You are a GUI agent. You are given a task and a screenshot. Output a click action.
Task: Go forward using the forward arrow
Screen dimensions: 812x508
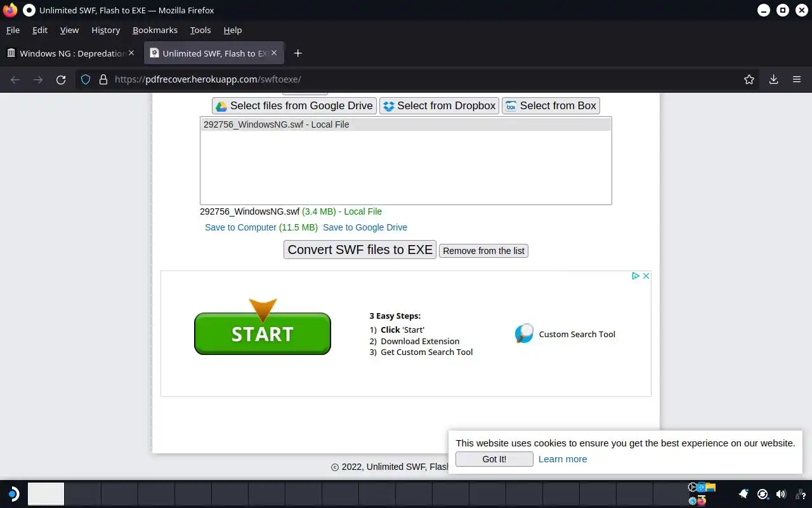click(x=38, y=79)
